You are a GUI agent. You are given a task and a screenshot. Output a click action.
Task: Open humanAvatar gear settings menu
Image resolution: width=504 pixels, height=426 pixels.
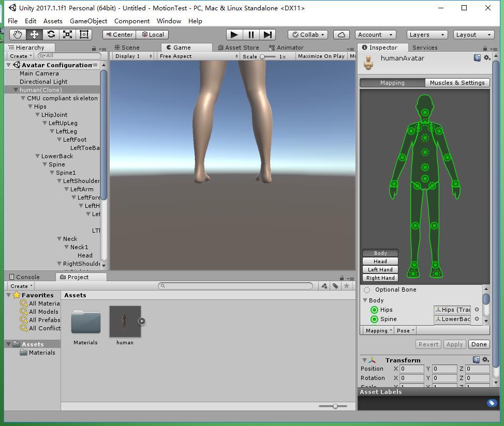coord(487,58)
